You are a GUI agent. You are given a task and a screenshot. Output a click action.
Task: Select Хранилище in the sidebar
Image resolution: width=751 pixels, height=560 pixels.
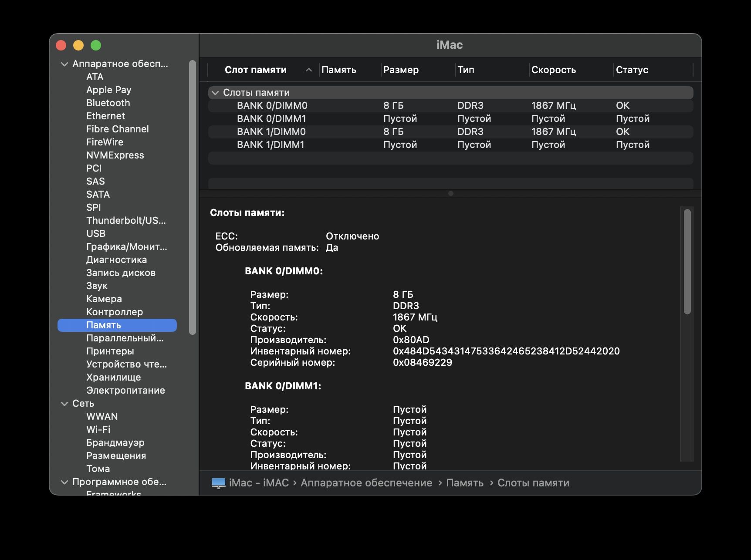pyautogui.click(x=114, y=378)
